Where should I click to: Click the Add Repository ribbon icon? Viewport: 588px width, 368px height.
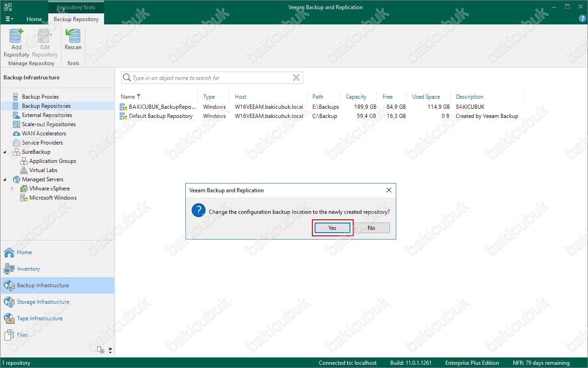(17, 43)
